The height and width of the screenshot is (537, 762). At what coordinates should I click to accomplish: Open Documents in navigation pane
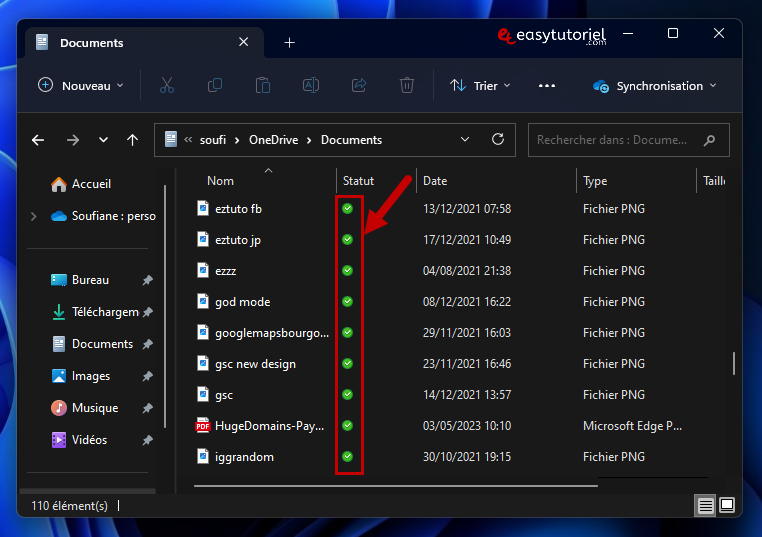(x=92, y=344)
